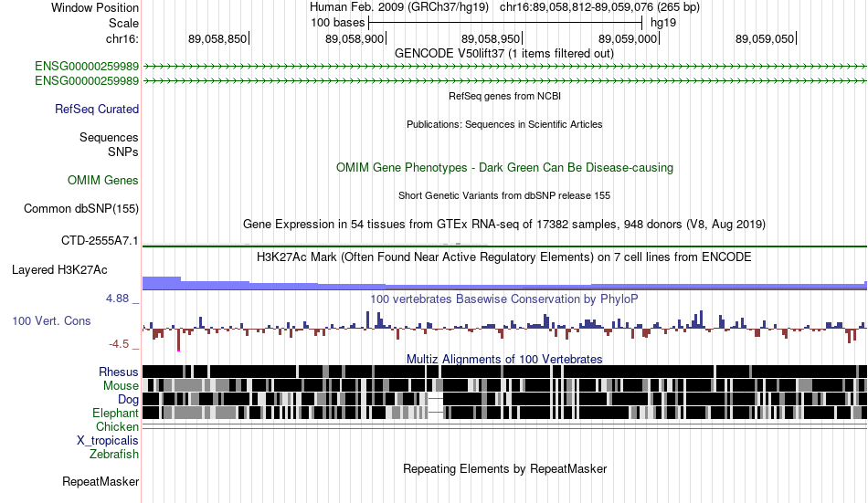
Task: Click the chr16: base position label
Action: 122,38
